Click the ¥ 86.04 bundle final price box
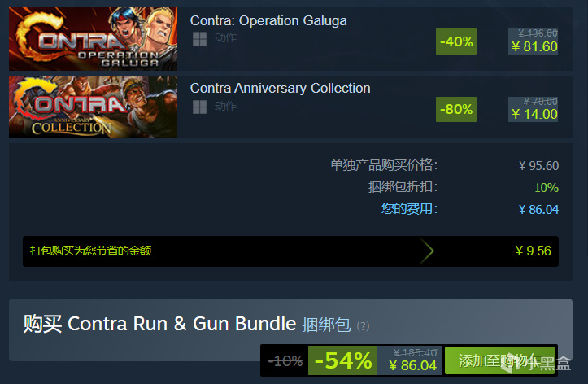This screenshot has width=588, height=384. 410,360
